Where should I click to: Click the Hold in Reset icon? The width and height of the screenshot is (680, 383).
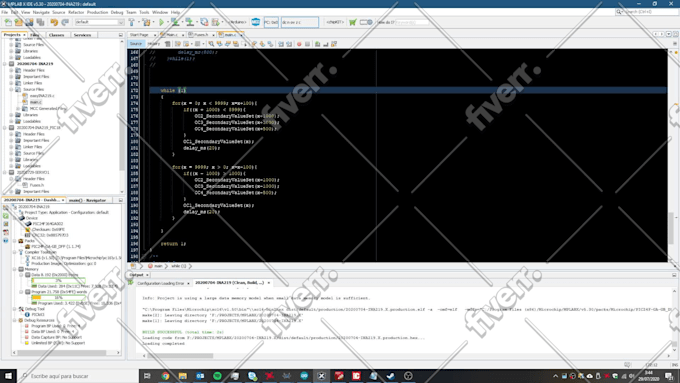(x=204, y=22)
